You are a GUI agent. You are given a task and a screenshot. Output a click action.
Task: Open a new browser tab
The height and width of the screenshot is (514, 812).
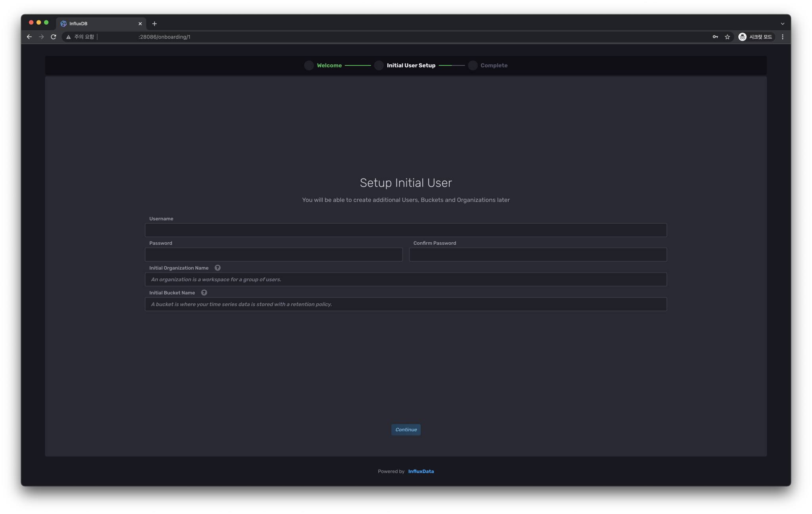coord(155,24)
